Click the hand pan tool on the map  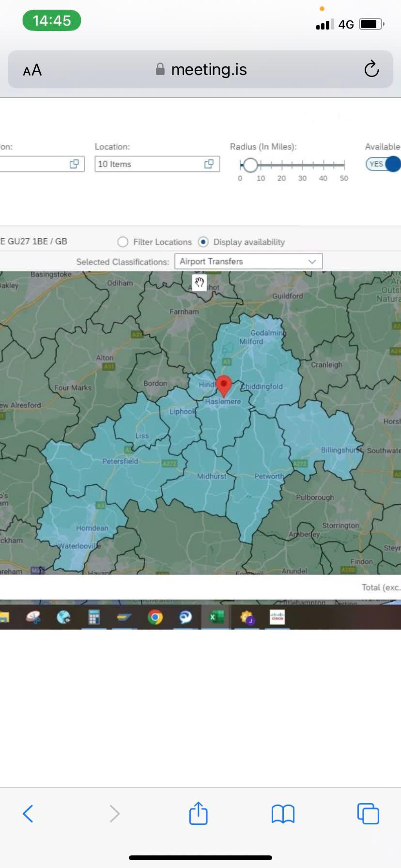coord(200,282)
